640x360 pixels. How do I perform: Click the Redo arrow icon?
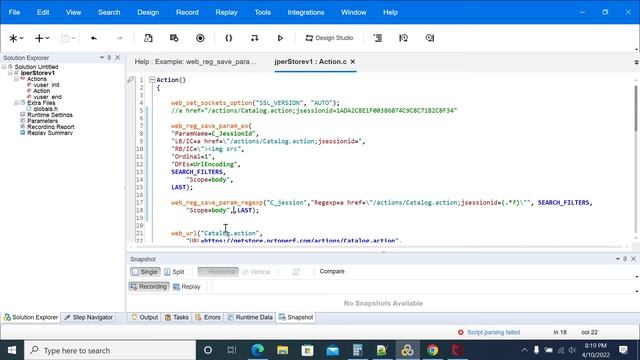coord(120,38)
